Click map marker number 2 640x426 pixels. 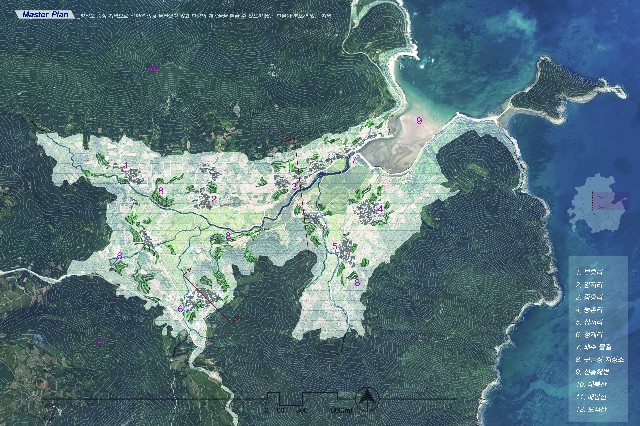pyautogui.click(x=213, y=199)
